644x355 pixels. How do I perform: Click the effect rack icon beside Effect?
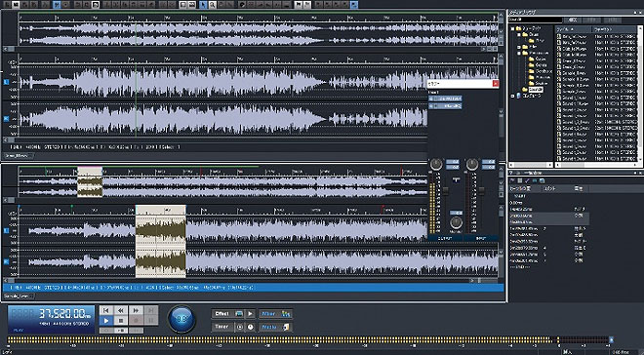click(239, 314)
